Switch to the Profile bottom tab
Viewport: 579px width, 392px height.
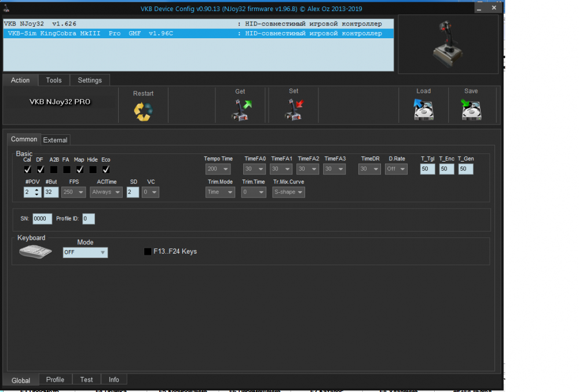[x=55, y=380]
